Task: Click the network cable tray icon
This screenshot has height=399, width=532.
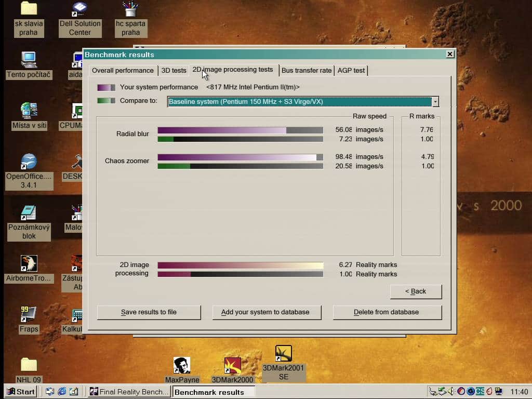Action: click(433, 392)
